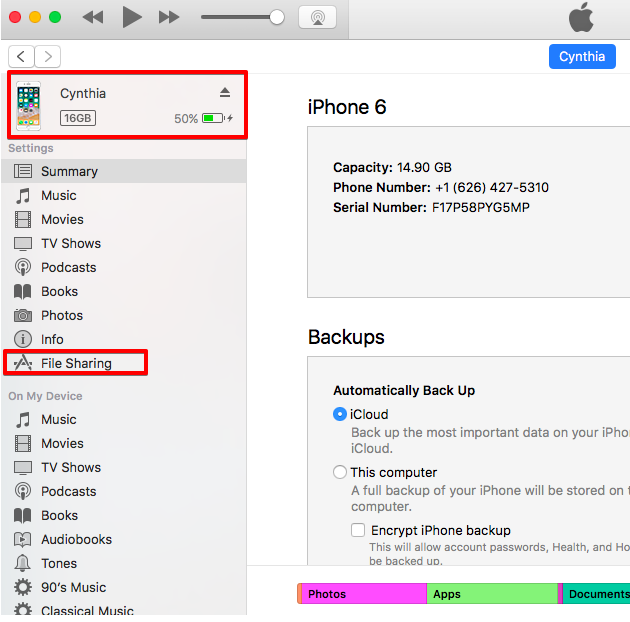Click the serial number F17P58PYG5MP
The width and height of the screenshot is (630, 622).
pos(481,207)
